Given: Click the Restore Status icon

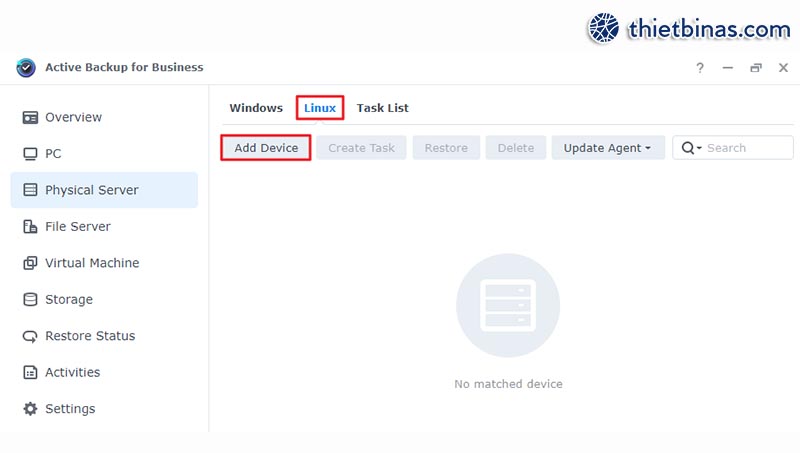Looking at the screenshot, I should tap(30, 336).
